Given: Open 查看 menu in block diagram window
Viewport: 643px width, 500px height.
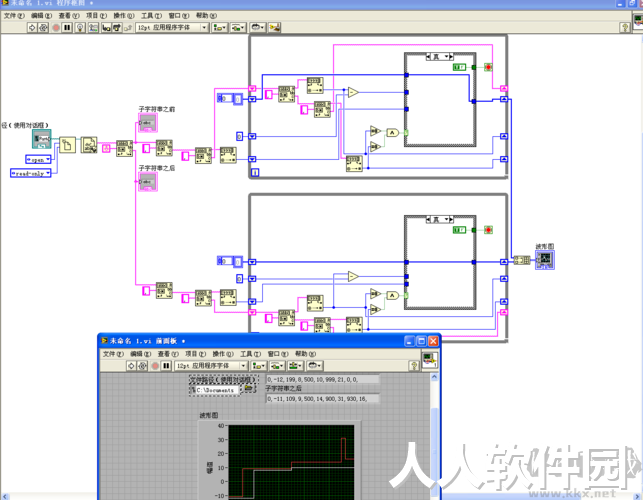Looking at the screenshot, I should click(69, 16).
